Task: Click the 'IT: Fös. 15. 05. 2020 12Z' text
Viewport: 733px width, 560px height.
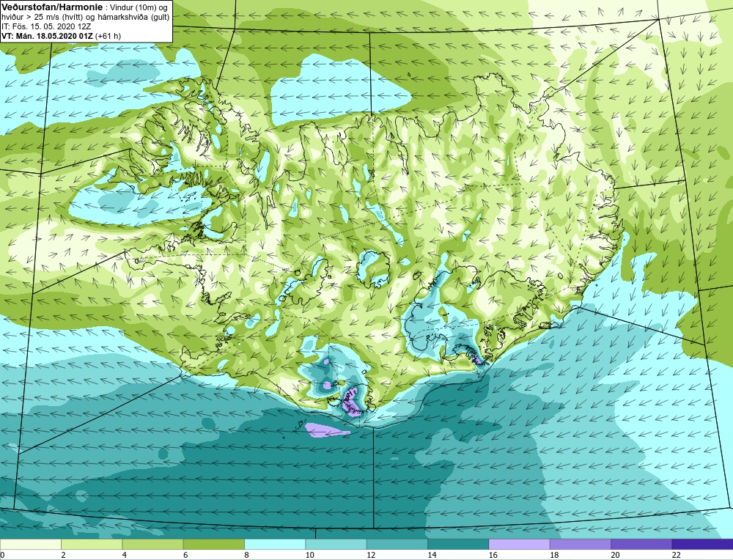Action: pos(46,26)
